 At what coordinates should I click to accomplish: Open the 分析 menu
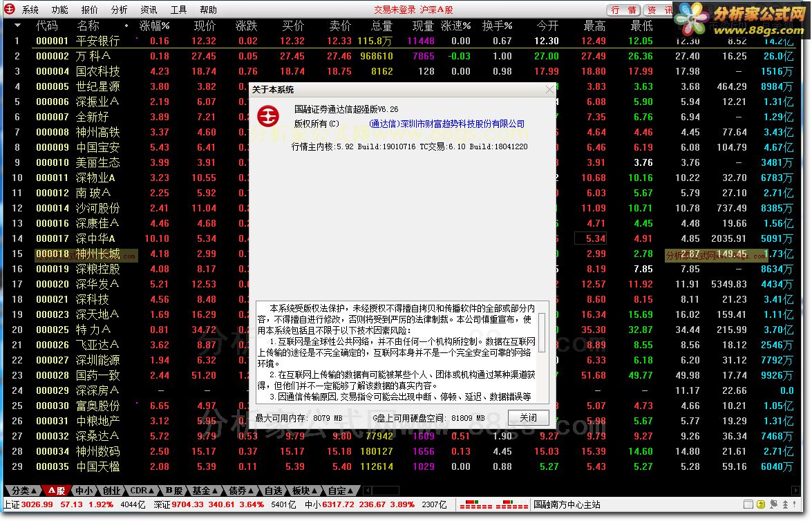pyautogui.click(x=119, y=10)
